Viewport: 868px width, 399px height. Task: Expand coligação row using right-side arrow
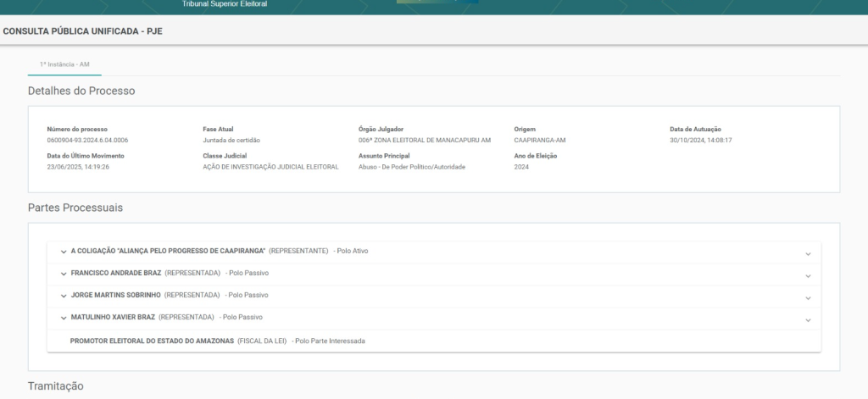[808, 253]
